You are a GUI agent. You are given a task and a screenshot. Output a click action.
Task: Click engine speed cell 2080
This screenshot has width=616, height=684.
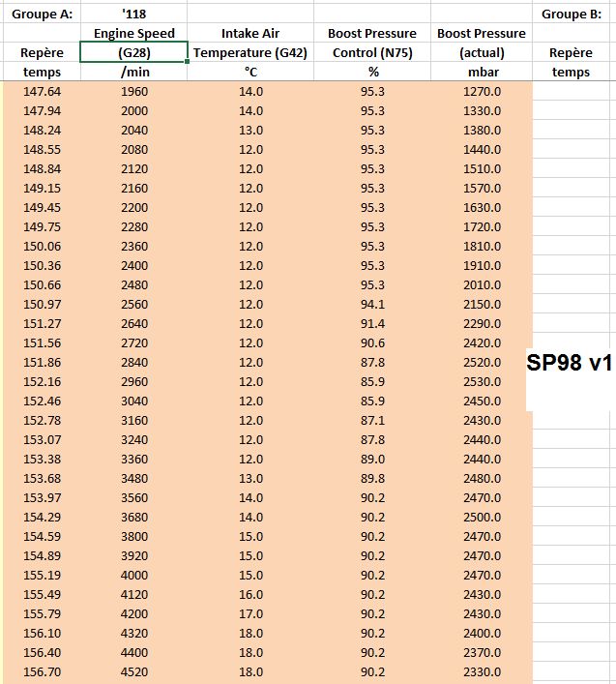tap(133, 149)
